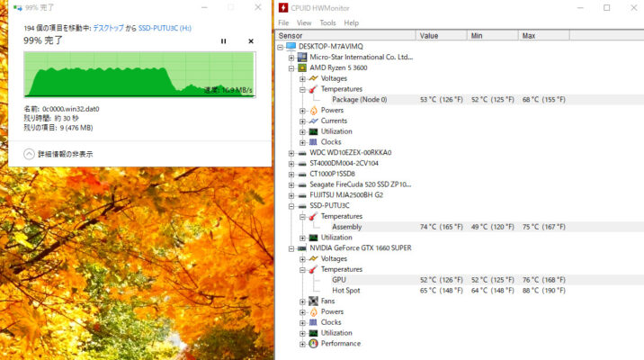Image resolution: width=644 pixels, height=360 pixels.
Task: Expand the GPU Fans node
Action: tap(303, 301)
